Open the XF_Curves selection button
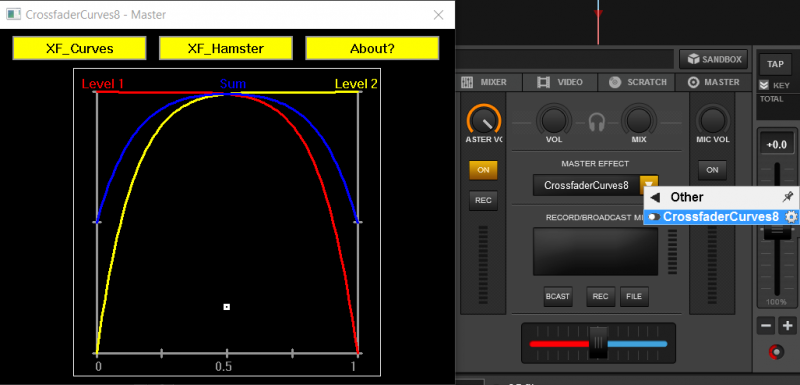The width and height of the screenshot is (800, 385). coord(80,48)
